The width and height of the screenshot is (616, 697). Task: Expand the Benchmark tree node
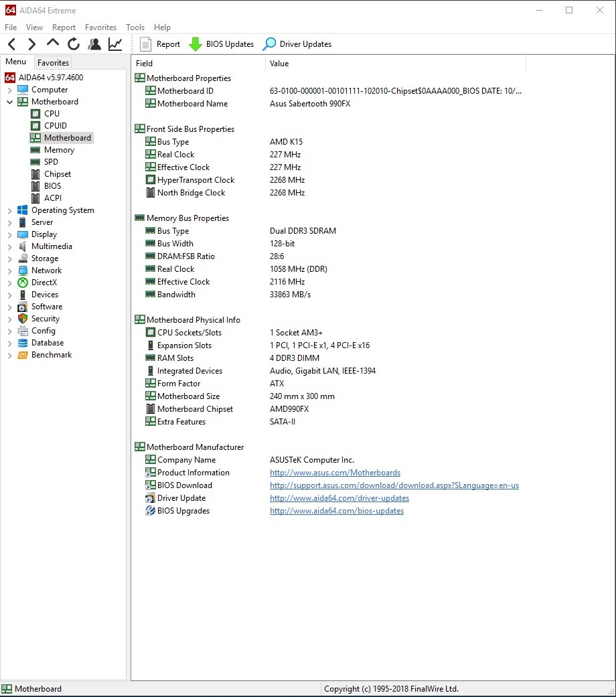[9, 355]
